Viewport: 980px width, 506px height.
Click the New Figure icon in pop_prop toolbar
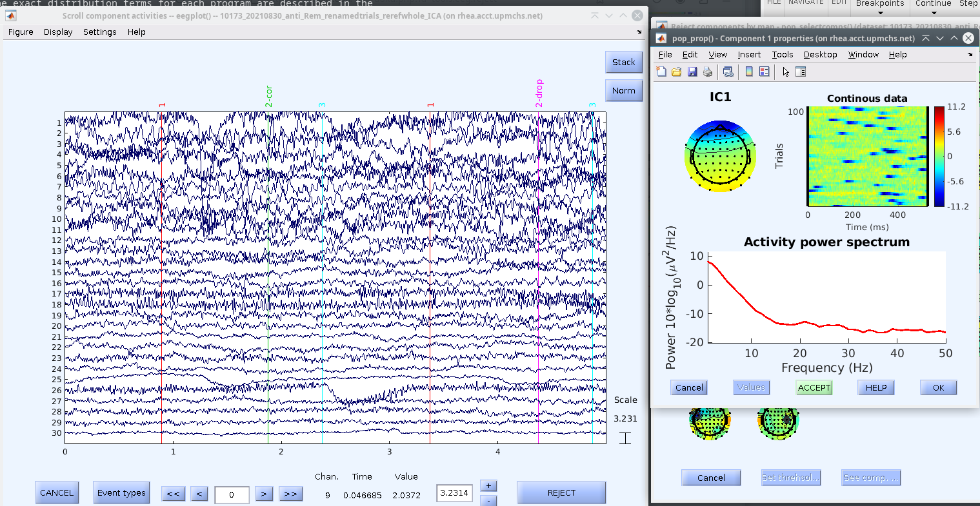point(661,72)
